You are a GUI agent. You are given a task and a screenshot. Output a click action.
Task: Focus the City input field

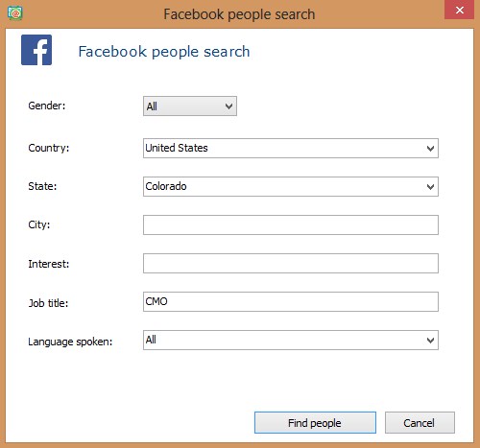(x=291, y=224)
